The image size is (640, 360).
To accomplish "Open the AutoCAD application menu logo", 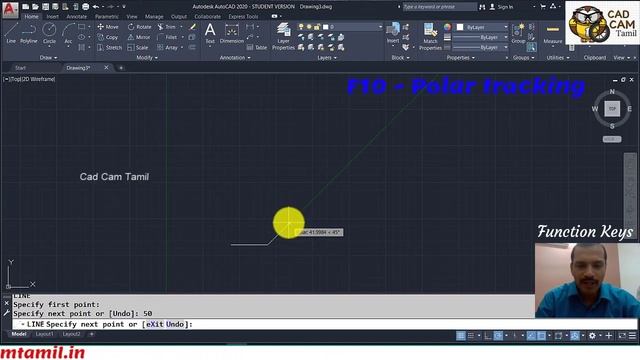I will pos(10,9).
